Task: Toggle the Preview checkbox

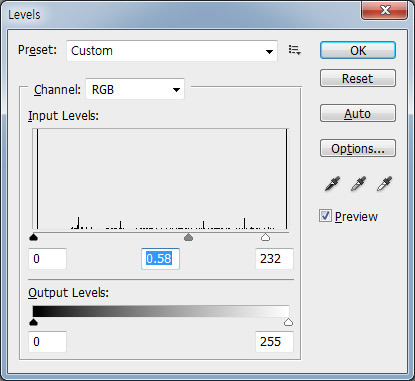Action: [x=325, y=216]
